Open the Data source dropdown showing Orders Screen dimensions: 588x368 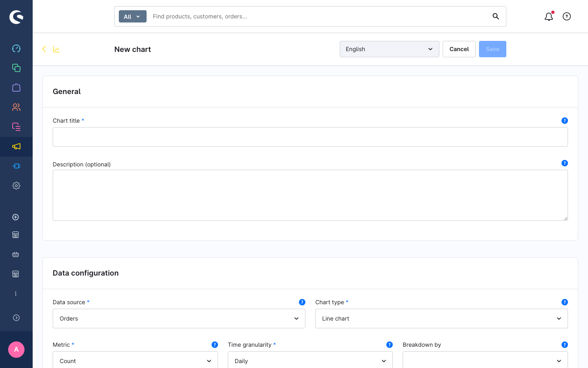coord(179,319)
